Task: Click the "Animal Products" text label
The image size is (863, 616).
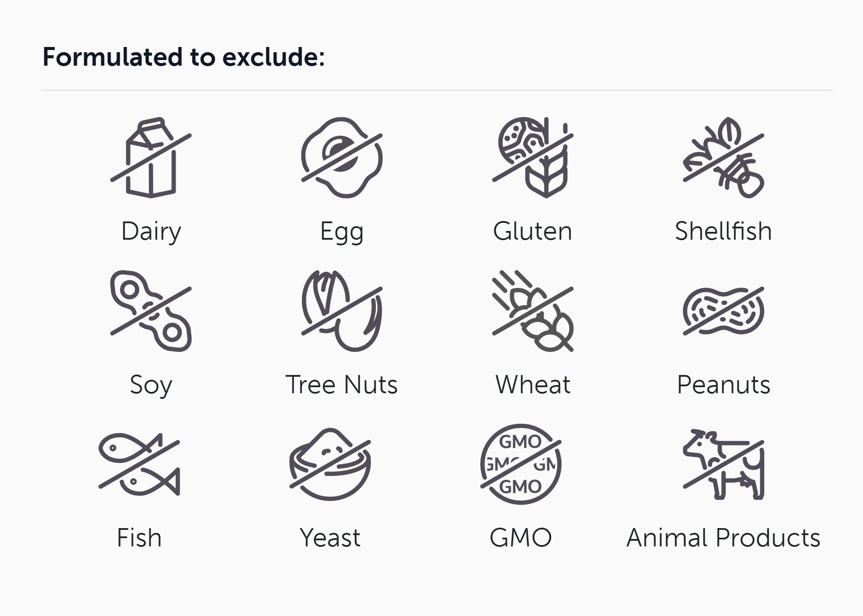Action: point(723,538)
